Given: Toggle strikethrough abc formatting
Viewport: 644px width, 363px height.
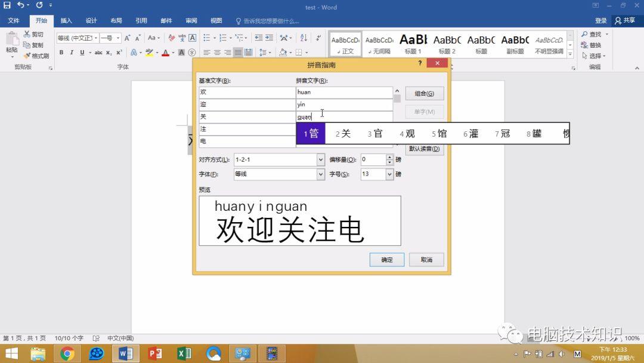Looking at the screenshot, I should point(98,52).
